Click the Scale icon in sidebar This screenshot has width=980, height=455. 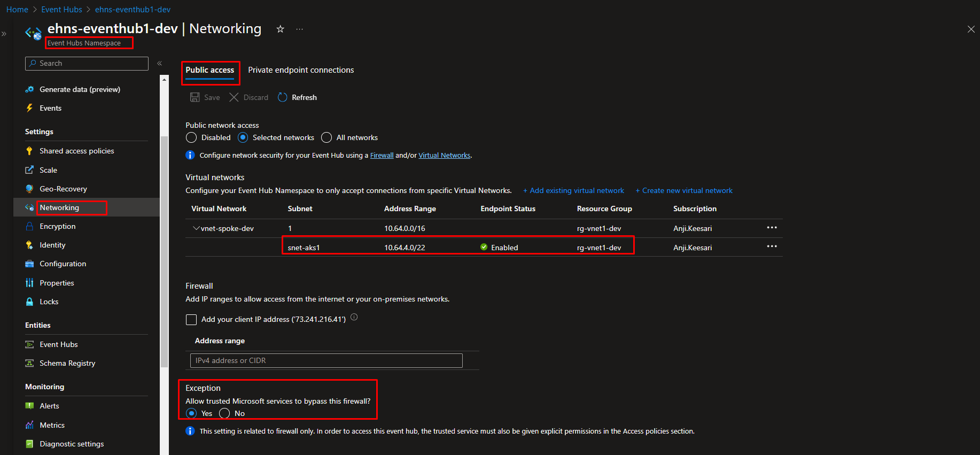pyautogui.click(x=29, y=170)
